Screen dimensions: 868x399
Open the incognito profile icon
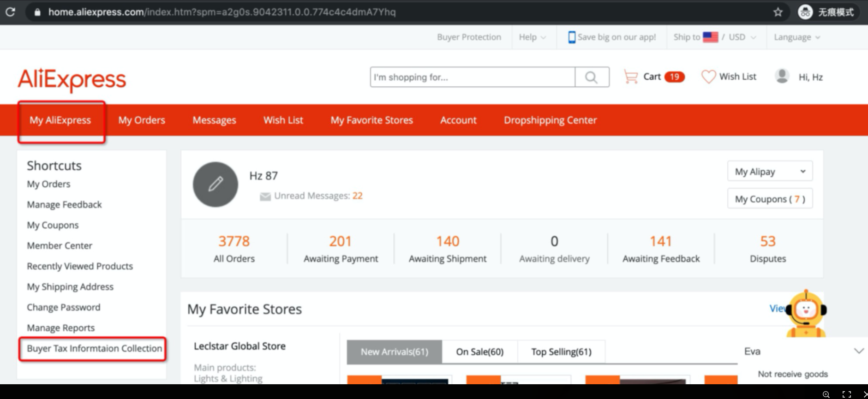coord(805,12)
